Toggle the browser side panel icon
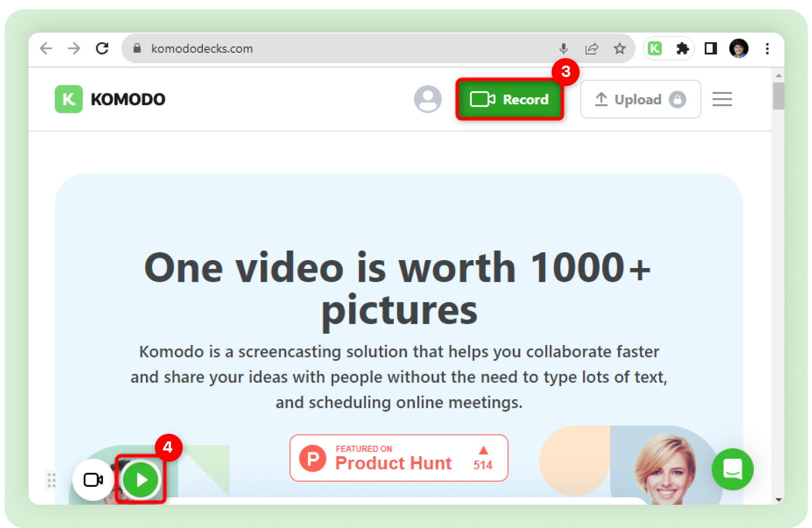Screen dimensions: 812x528 [x=710, y=48]
